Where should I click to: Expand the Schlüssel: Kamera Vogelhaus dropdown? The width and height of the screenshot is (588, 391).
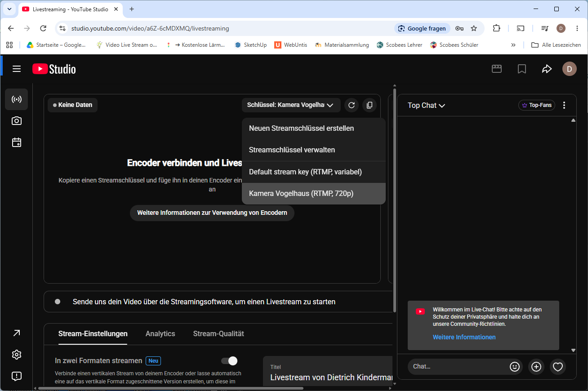291,105
